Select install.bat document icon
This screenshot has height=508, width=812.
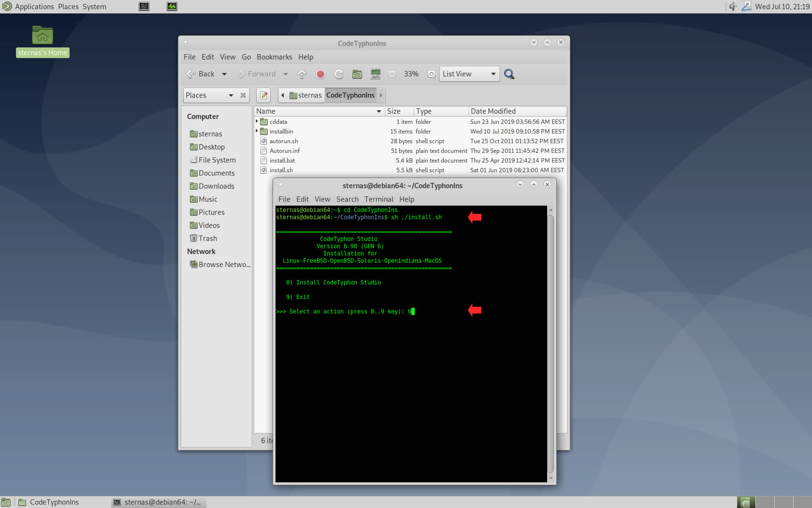(x=264, y=161)
